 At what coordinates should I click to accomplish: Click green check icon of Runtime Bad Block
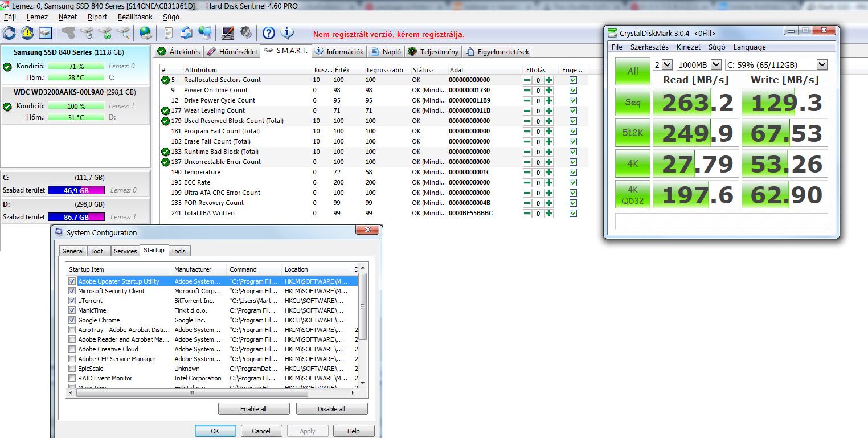(165, 152)
